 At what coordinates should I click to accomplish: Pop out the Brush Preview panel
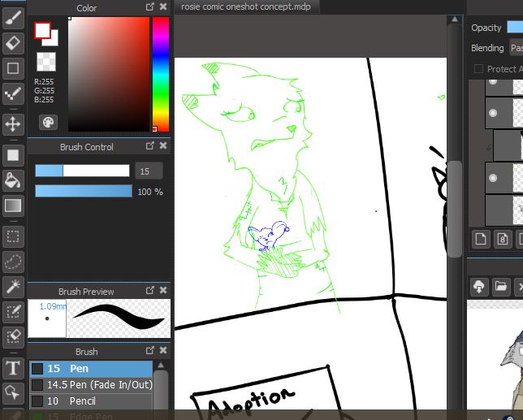click(x=149, y=291)
